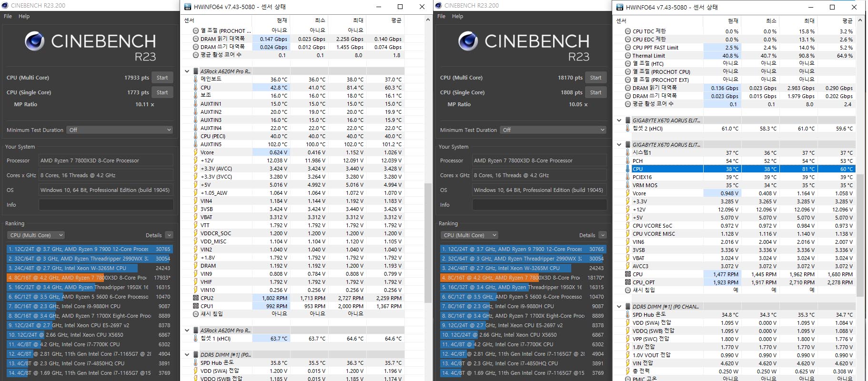
Task: Click chip icon of ASRock group containing 메인보드
Action: tap(196, 71)
